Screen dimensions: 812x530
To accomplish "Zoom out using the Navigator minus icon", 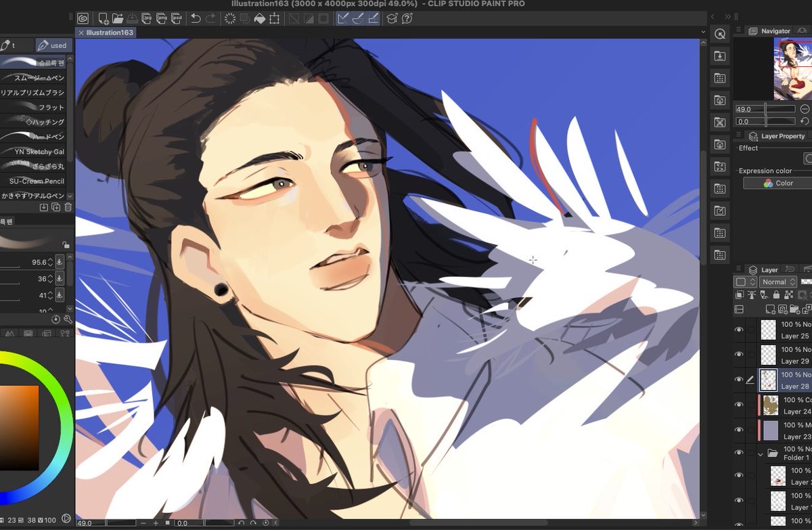I will [x=805, y=108].
